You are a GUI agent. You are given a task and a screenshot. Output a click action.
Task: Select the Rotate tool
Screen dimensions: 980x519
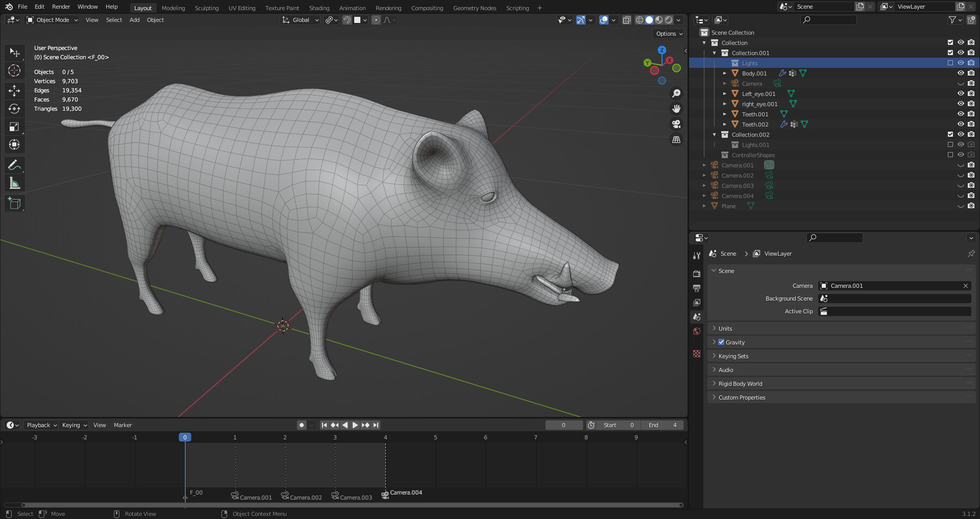14,109
